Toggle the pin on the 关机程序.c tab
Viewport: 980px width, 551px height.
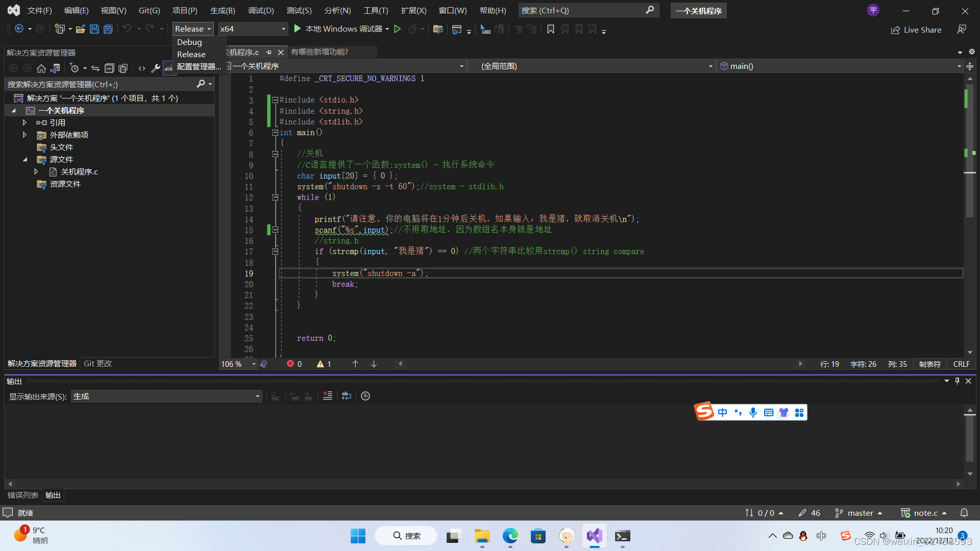[x=269, y=52]
